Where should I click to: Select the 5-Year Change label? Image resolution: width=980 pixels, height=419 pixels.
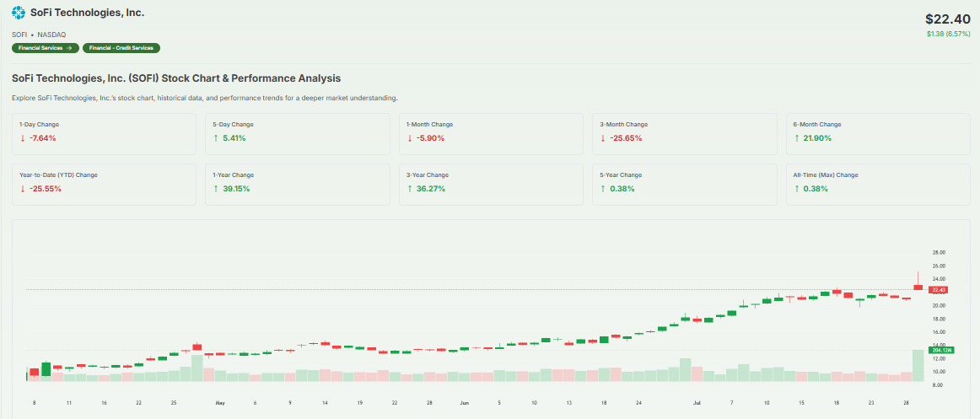click(x=621, y=175)
